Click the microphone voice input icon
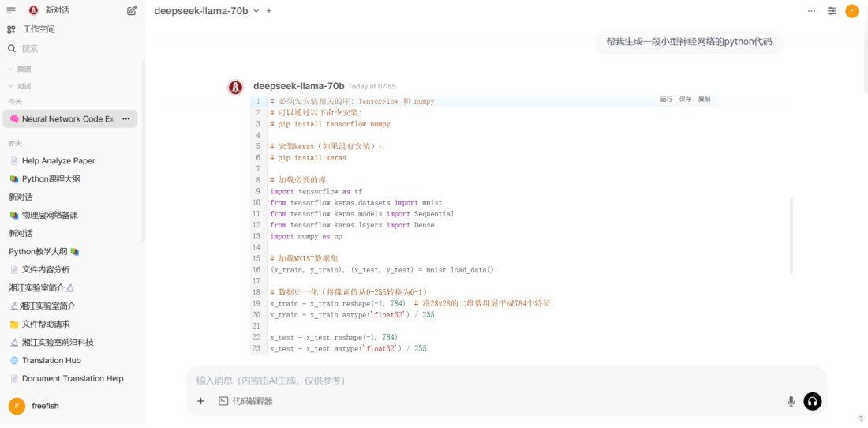The width and height of the screenshot is (868, 428). point(791,401)
